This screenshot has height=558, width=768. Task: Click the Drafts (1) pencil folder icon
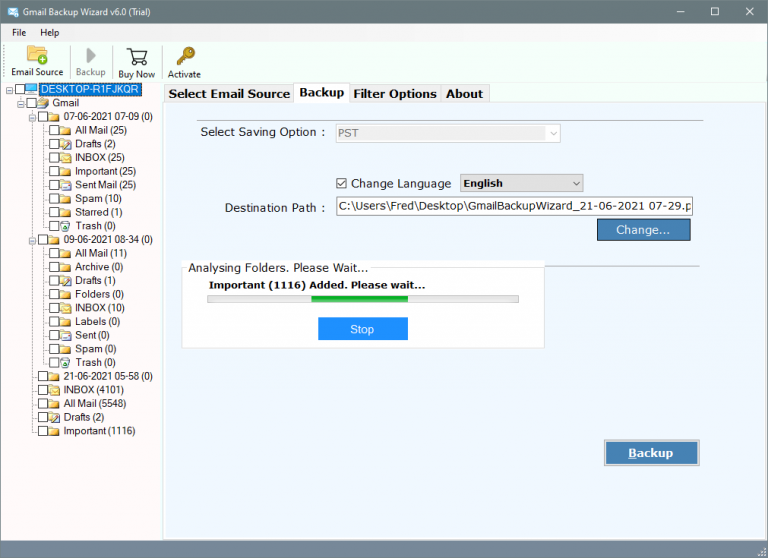(x=66, y=281)
